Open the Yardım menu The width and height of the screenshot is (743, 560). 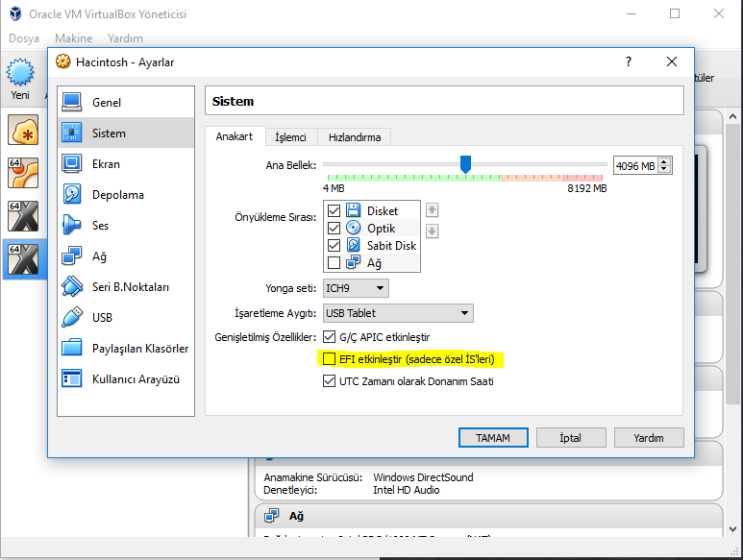tap(125, 37)
